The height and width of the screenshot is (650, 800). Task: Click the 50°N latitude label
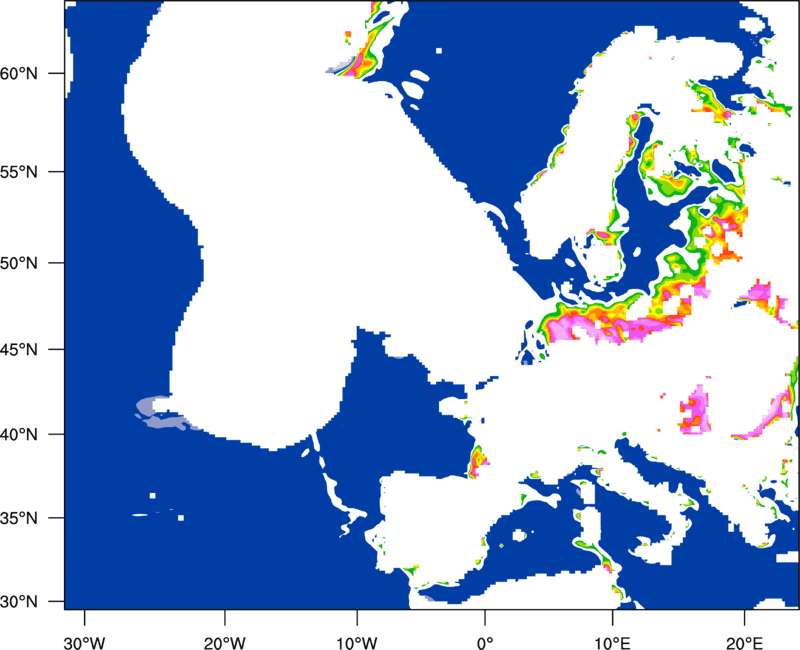tap(19, 263)
